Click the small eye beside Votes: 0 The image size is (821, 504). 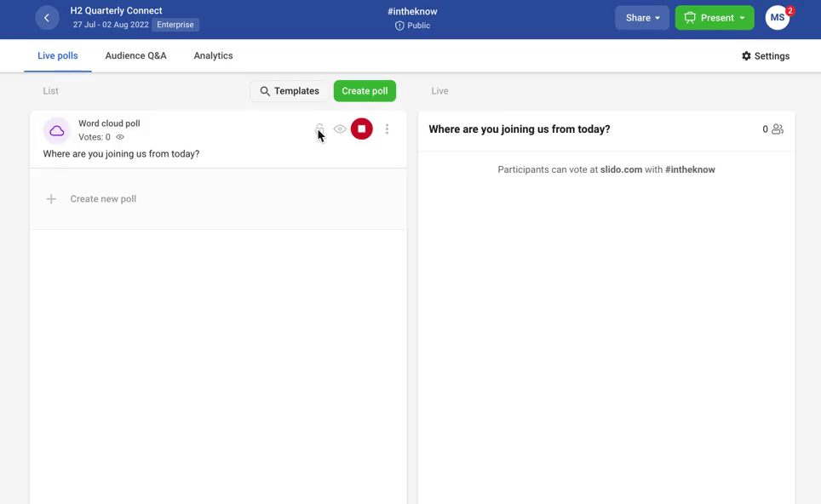coord(120,137)
